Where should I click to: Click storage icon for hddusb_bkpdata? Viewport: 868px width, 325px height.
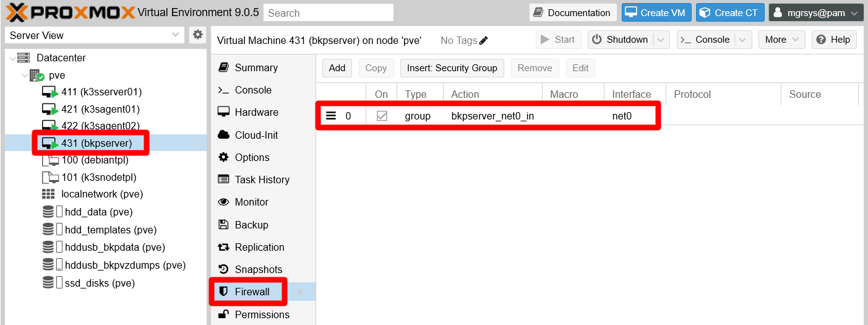48,247
